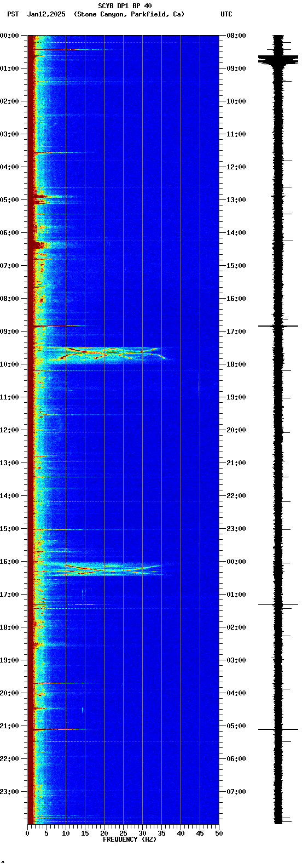Select the '(Stone Canyon, Parkfield, Ca)' location text

click(129, 14)
